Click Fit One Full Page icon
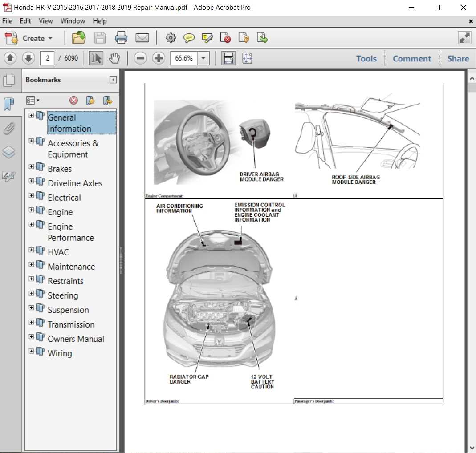 click(247, 58)
